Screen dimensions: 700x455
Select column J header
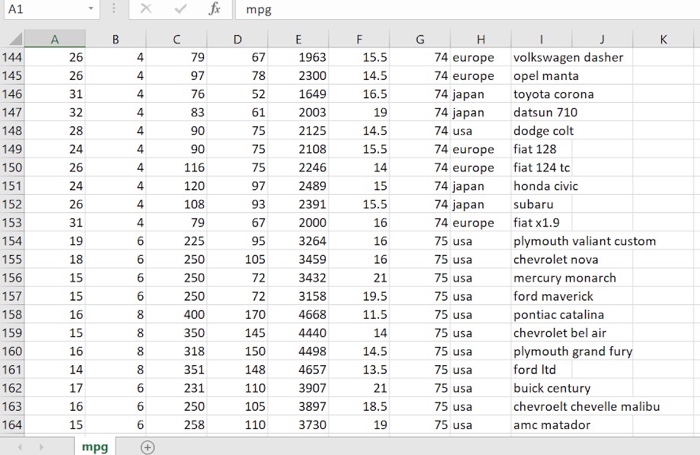tap(602, 39)
